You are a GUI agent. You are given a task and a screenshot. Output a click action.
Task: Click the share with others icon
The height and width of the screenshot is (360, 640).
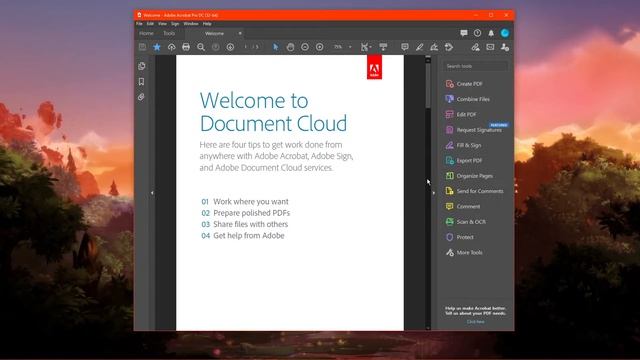pos(505,47)
